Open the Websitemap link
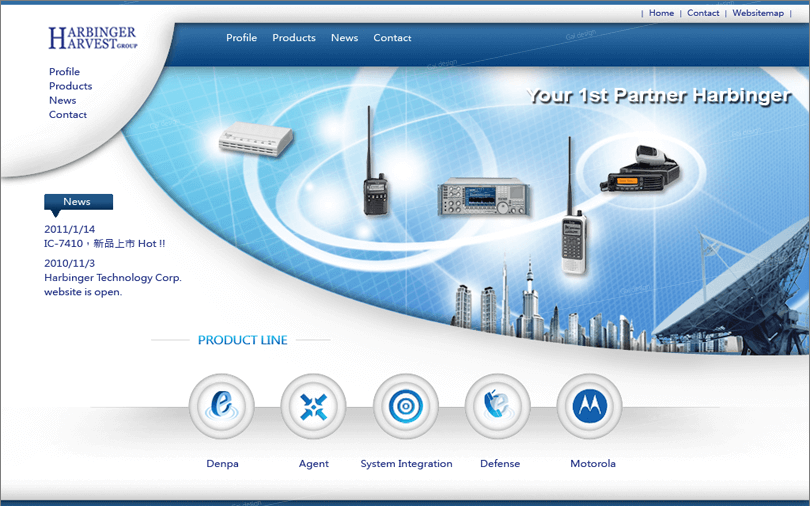This screenshot has height=506, width=810. click(758, 13)
